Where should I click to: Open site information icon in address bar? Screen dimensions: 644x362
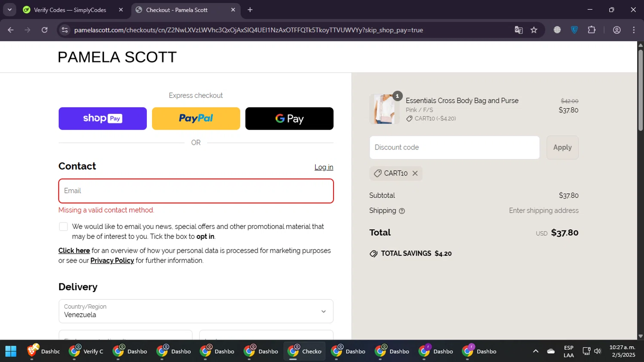[65, 30]
